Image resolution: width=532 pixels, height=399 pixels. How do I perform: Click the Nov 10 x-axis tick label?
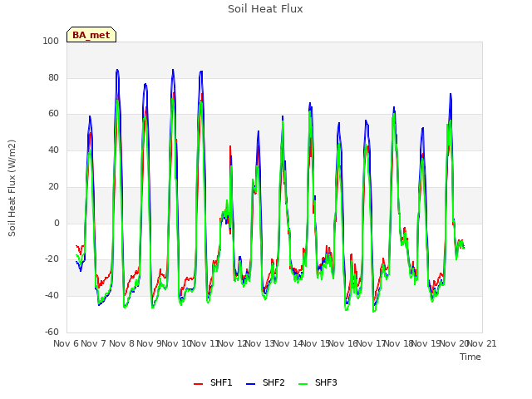[x=177, y=343]
